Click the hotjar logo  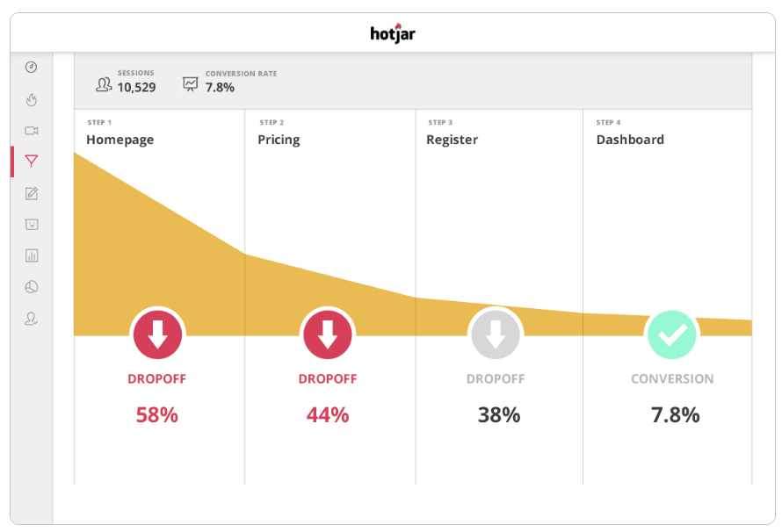(x=393, y=33)
